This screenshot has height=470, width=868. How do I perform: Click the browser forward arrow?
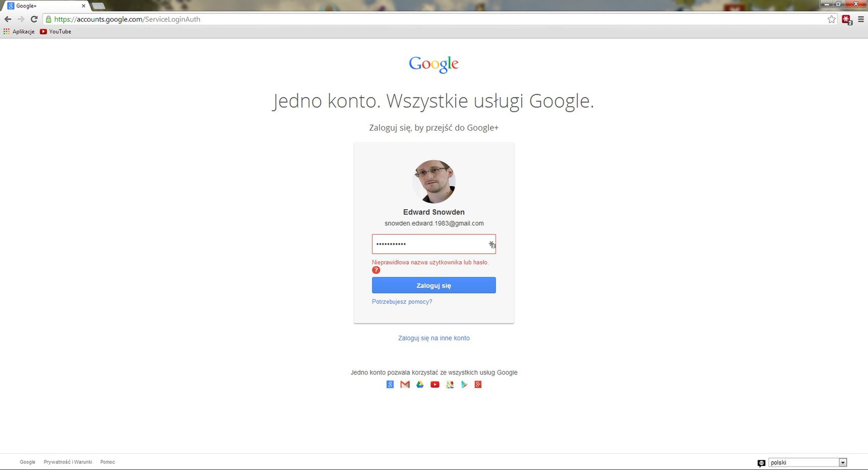coord(21,19)
